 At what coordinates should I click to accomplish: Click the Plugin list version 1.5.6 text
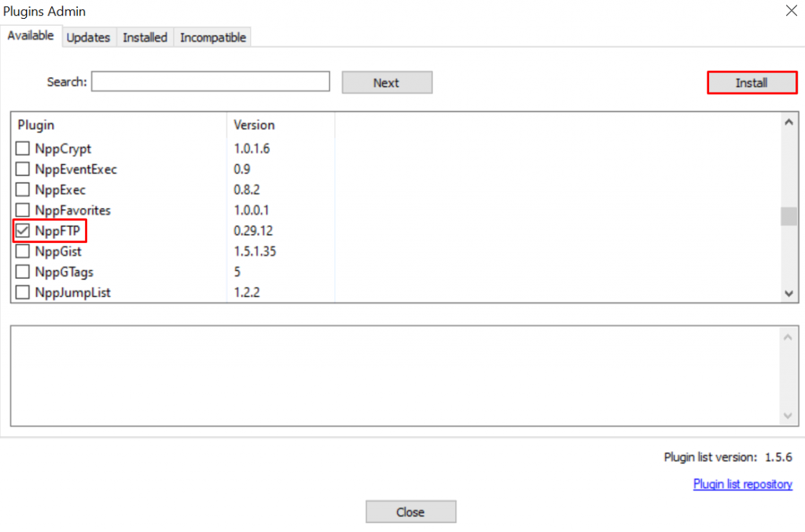tap(728, 457)
